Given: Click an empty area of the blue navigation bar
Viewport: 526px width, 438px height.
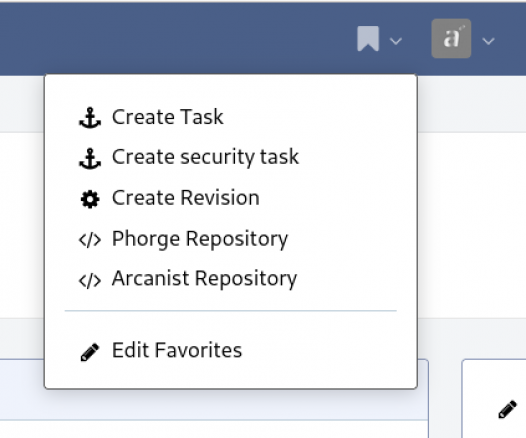Looking at the screenshot, I should pyautogui.click(x=168, y=39).
